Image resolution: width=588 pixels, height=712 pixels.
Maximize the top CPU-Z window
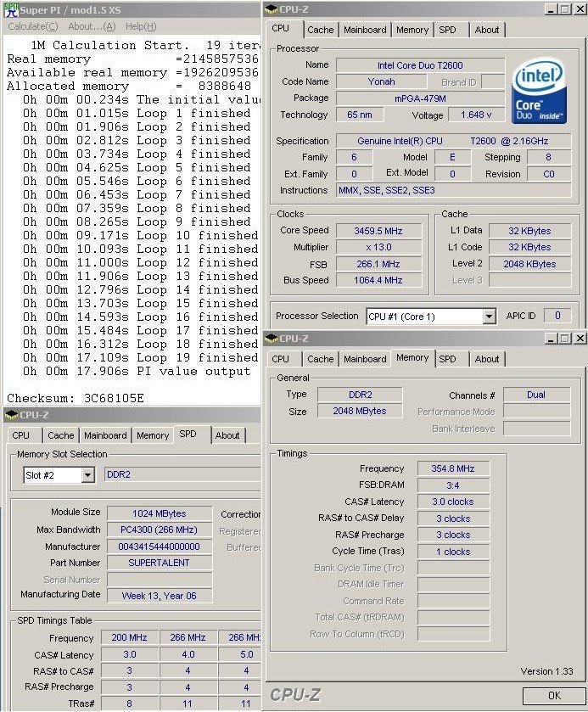click(565, 9)
